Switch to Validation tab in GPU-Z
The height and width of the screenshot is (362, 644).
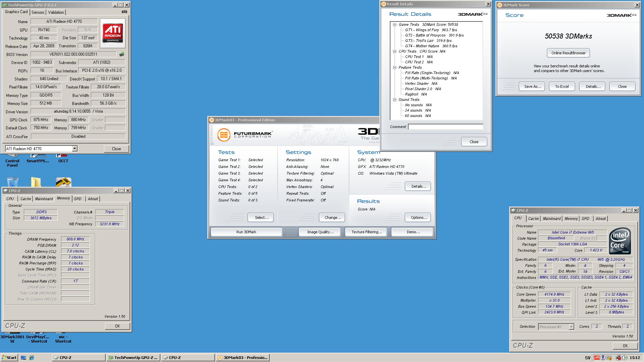[x=56, y=12]
